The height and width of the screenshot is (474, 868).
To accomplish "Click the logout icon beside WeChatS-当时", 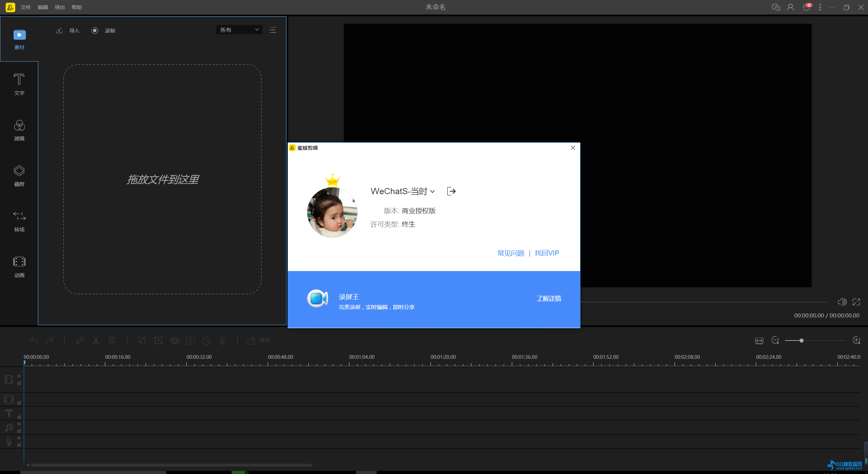I will click(451, 191).
